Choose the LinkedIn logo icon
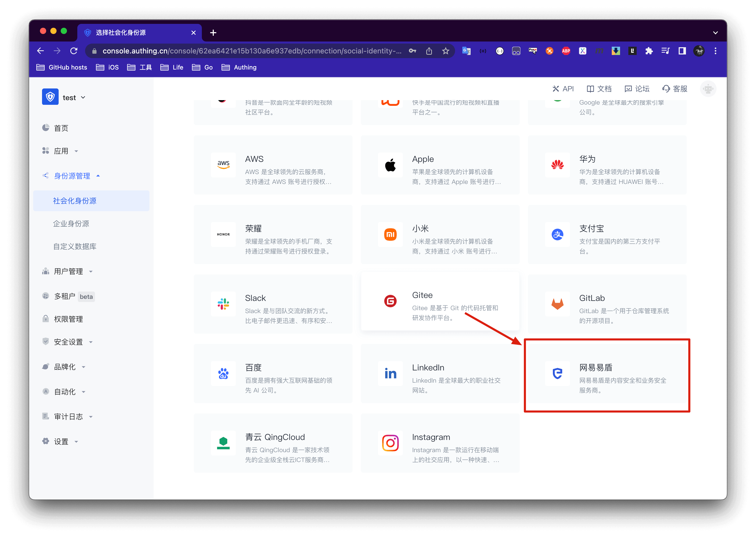This screenshot has height=538, width=756. coord(390,373)
